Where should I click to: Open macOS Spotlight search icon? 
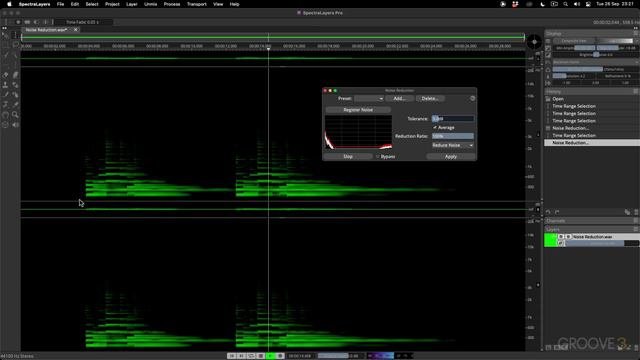[565, 4]
